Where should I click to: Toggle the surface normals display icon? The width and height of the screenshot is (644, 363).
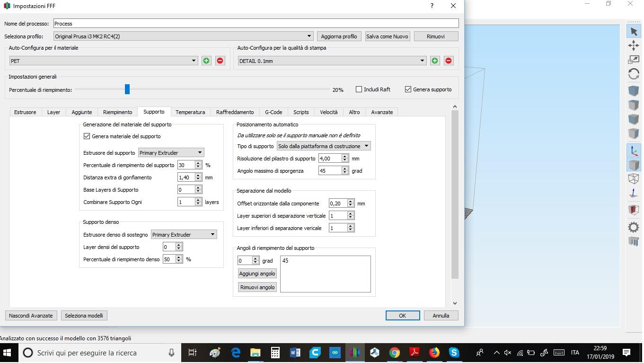634,194
